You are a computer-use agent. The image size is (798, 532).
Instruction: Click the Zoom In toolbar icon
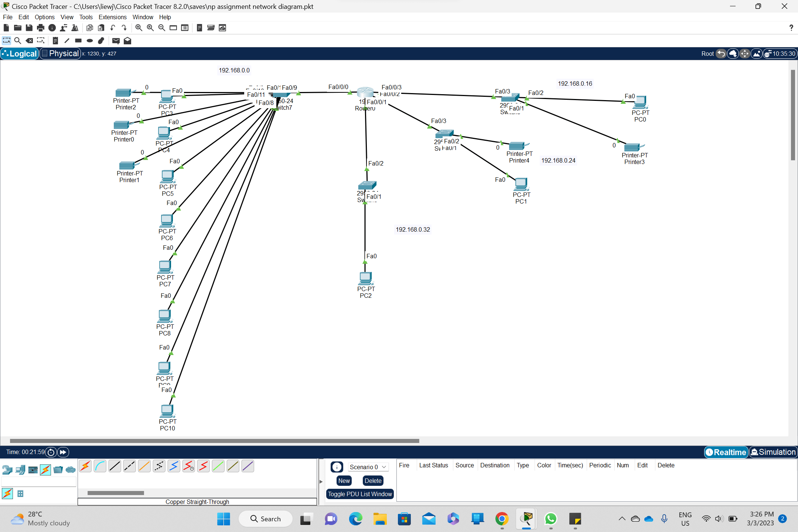[139, 28]
